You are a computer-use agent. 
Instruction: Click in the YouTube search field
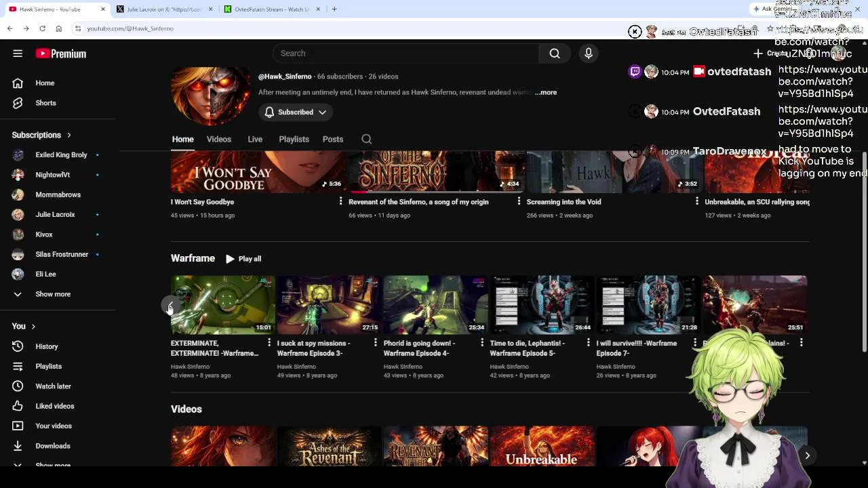pyautogui.click(x=406, y=54)
